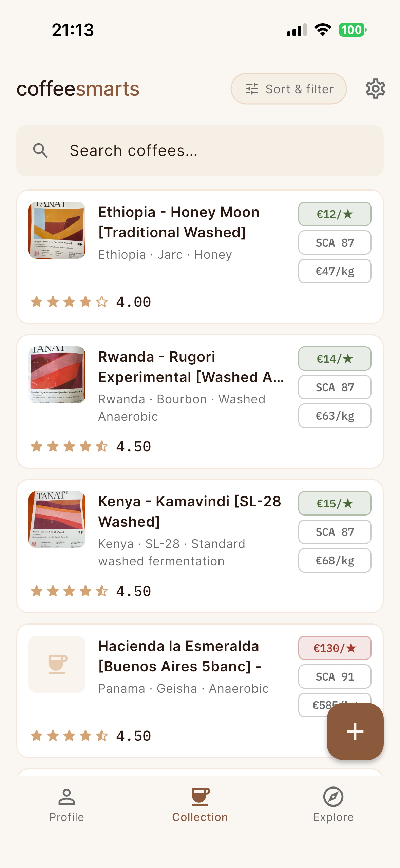Tap the floating plus add-coffee button

click(355, 731)
